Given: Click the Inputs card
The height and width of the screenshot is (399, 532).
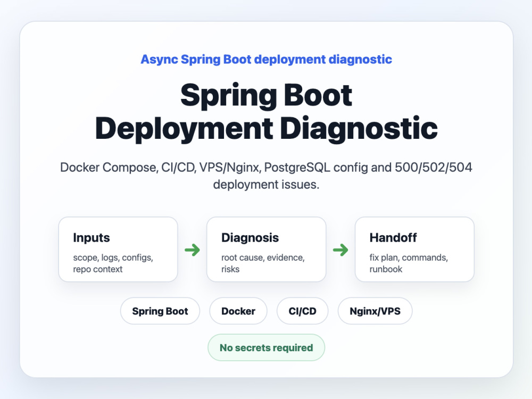Looking at the screenshot, I should [x=118, y=250].
